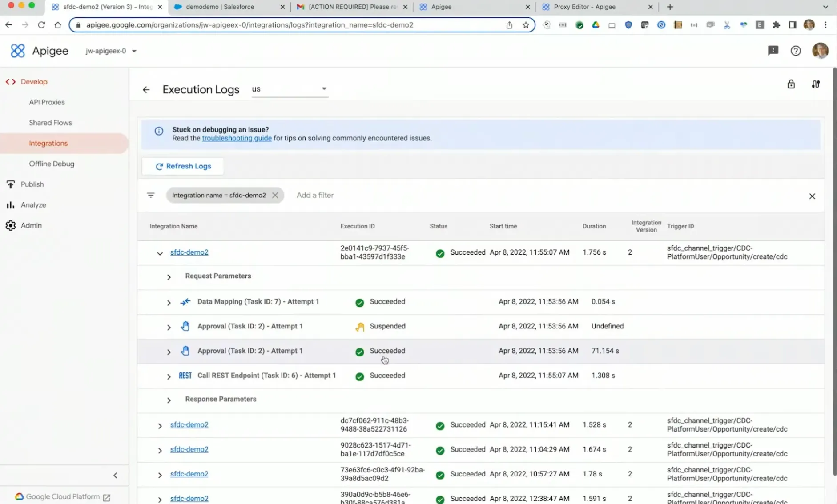Remove the Integration name = sfdc-demo2 filter chip
The width and height of the screenshot is (837, 504).
pos(275,195)
